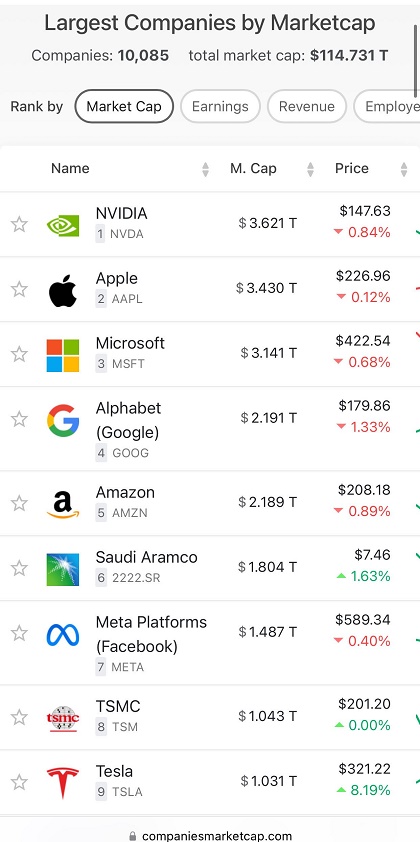Viewport: 420px width, 842px height.
Task: Click the Apple logo icon
Action: point(63,291)
